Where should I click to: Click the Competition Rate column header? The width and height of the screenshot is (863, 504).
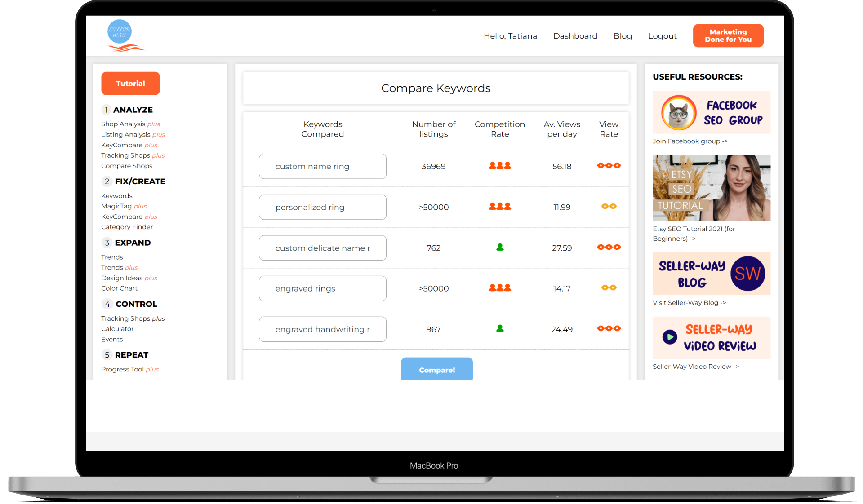tap(500, 129)
